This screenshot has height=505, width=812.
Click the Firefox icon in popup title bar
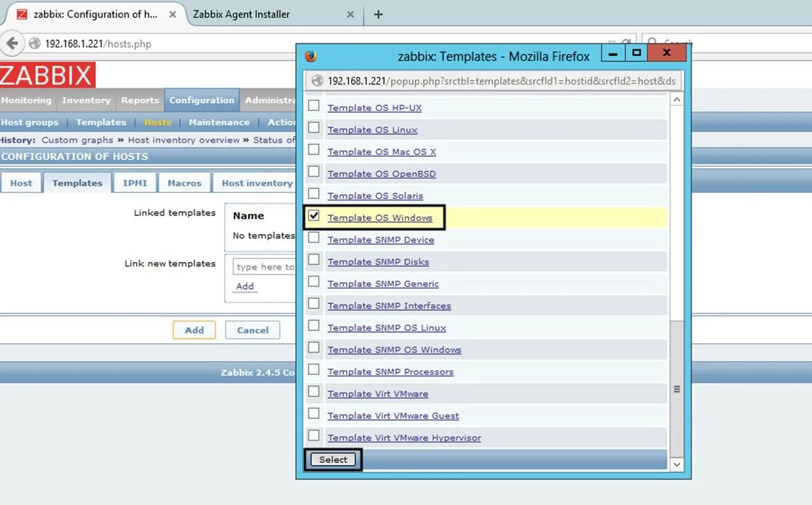pos(310,56)
